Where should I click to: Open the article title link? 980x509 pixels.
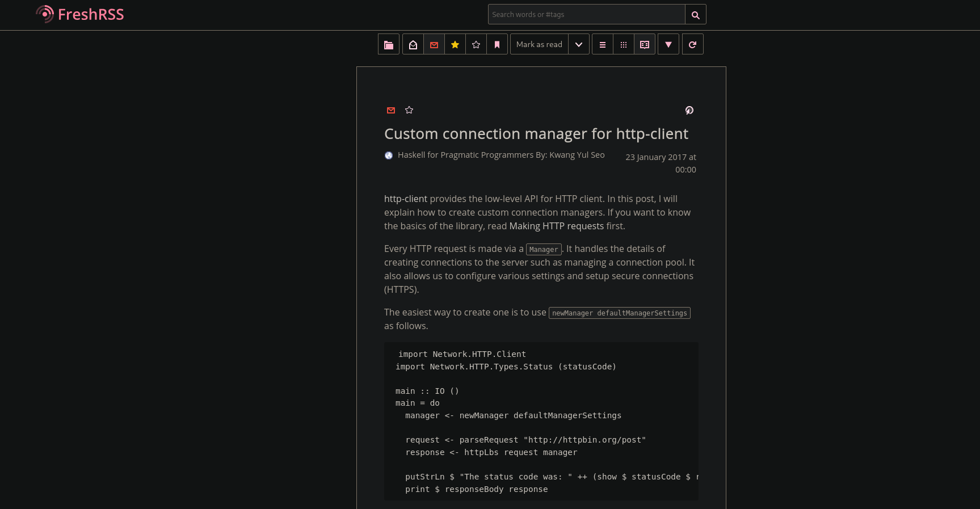[536, 134]
